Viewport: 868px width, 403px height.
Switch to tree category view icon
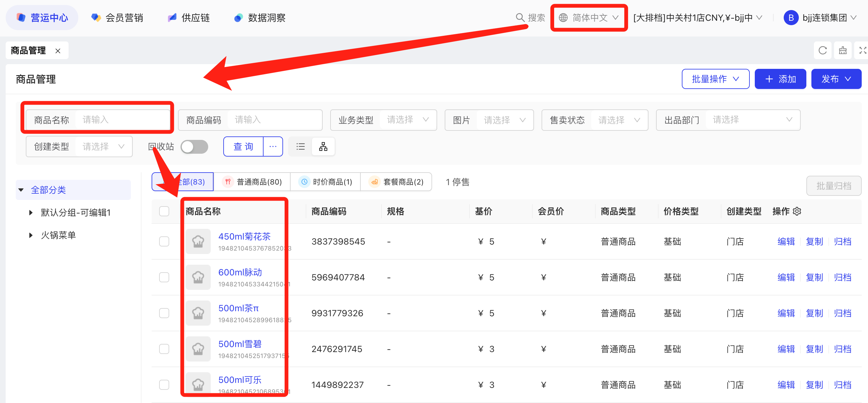pos(323,146)
